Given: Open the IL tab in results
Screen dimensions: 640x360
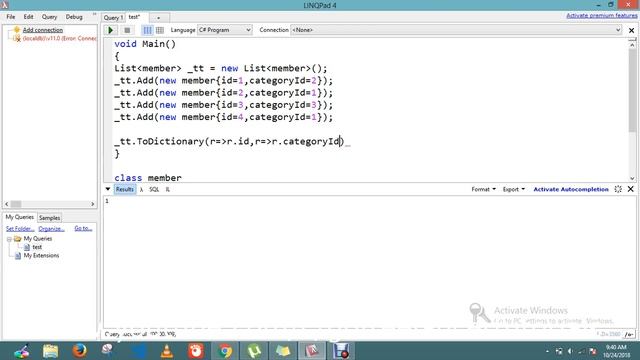Looking at the screenshot, I should tap(167, 189).
